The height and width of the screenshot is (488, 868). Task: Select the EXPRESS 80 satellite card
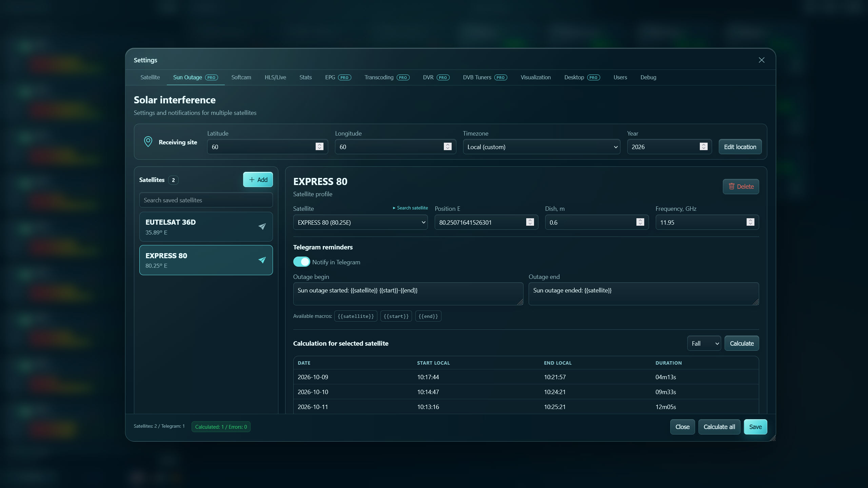206,260
